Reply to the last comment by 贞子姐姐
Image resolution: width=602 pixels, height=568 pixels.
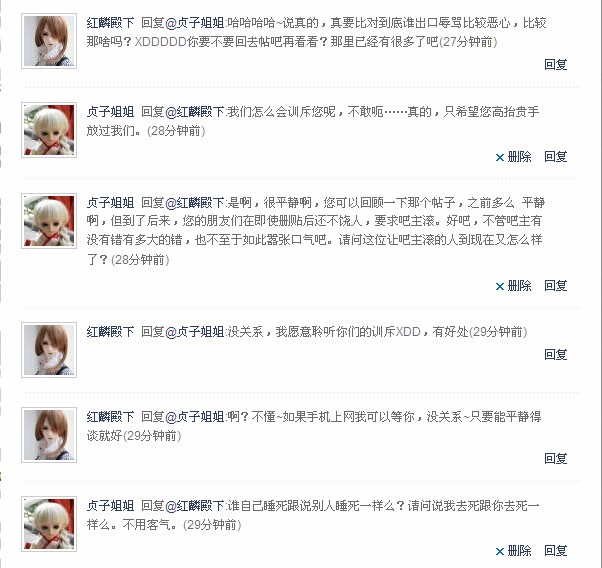(556, 551)
